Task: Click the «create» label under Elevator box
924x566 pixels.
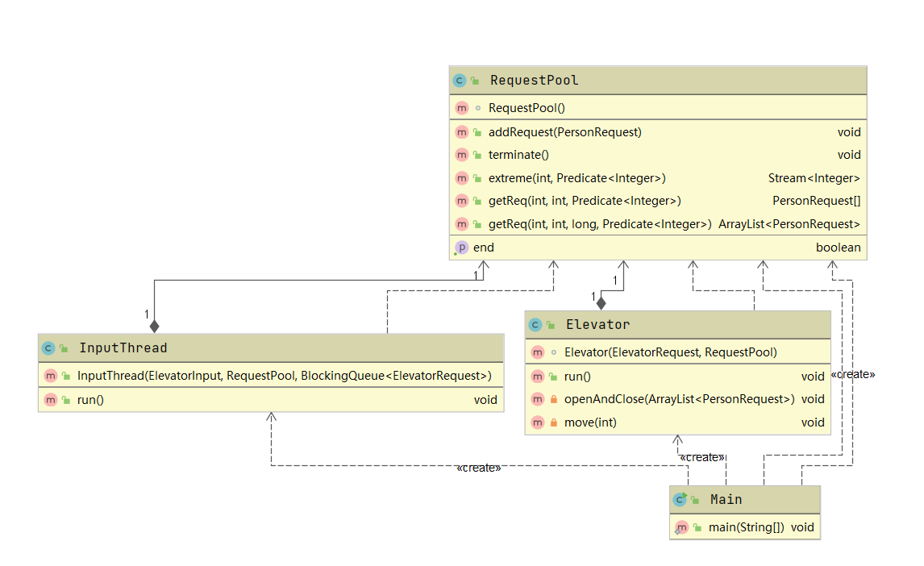Action: pyautogui.click(x=701, y=458)
